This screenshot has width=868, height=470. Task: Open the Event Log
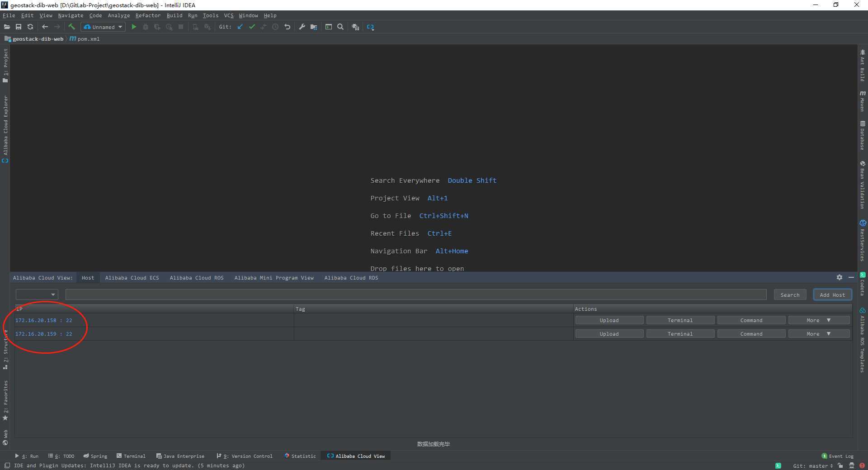click(837, 456)
